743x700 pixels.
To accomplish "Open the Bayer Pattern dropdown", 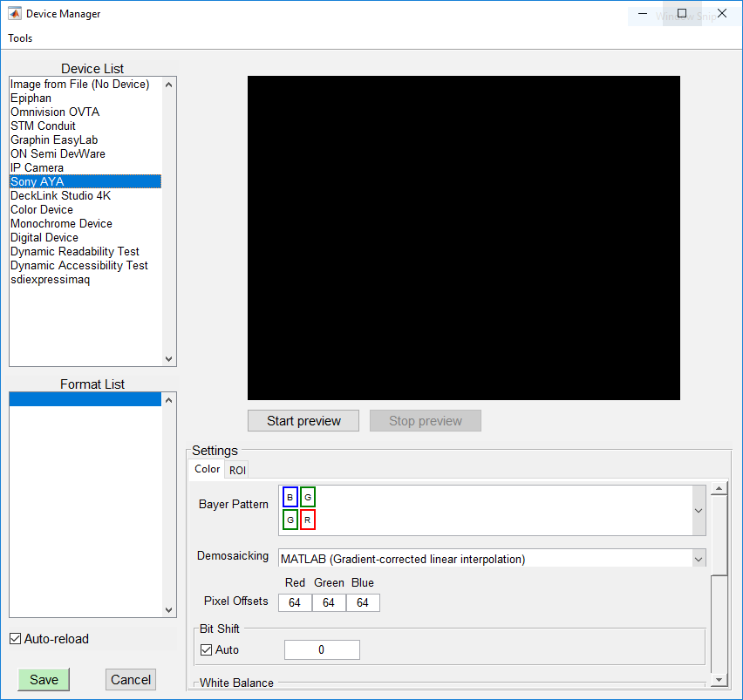I will tap(699, 511).
